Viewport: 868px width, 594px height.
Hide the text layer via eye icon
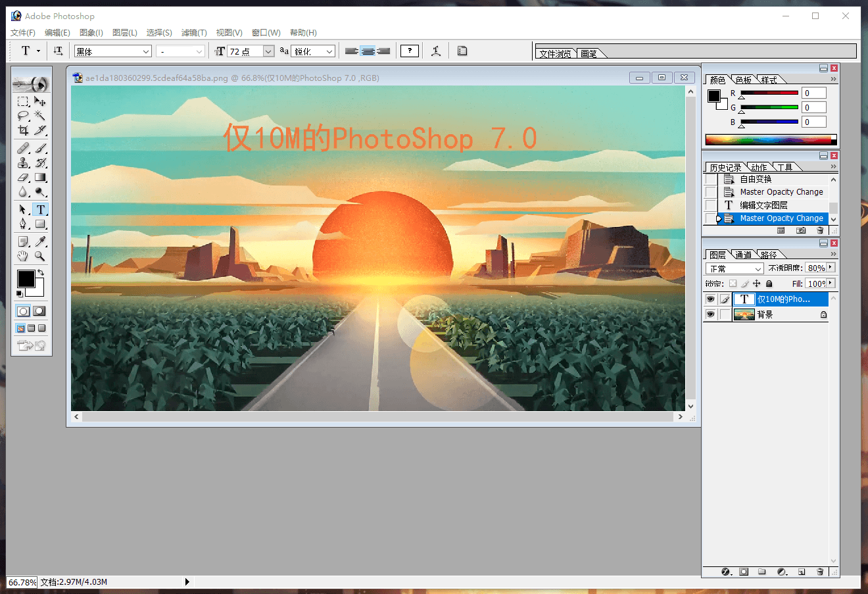tap(710, 299)
